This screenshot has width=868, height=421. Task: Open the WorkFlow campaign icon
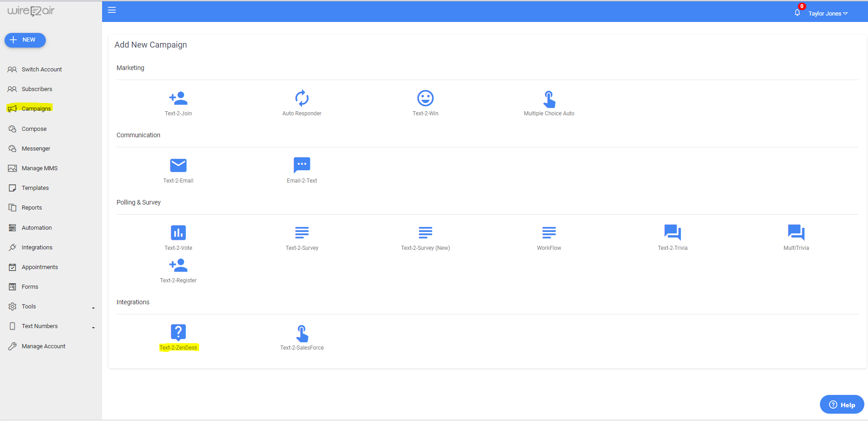[x=549, y=232]
